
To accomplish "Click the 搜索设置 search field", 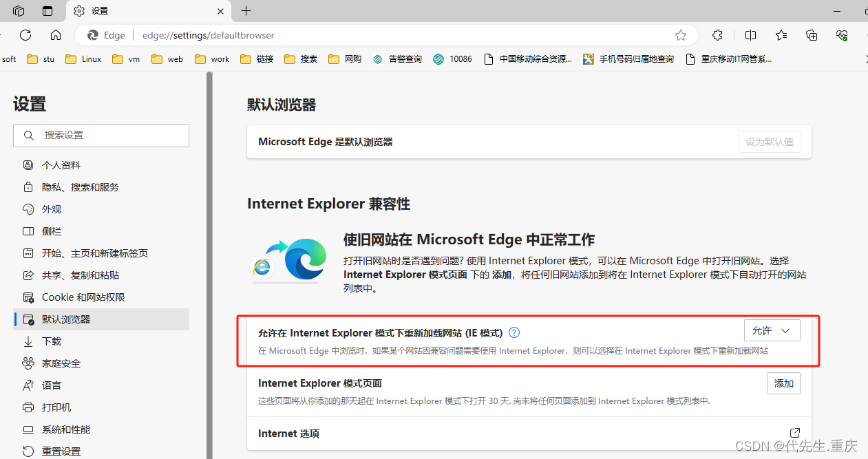I will (101, 136).
